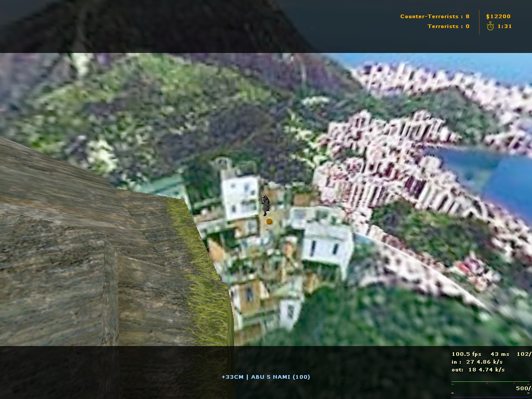This screenshot has width=532, height=399.
Task: Click the Counter-Terrorists : 8 score text
Action: [435, 16]
